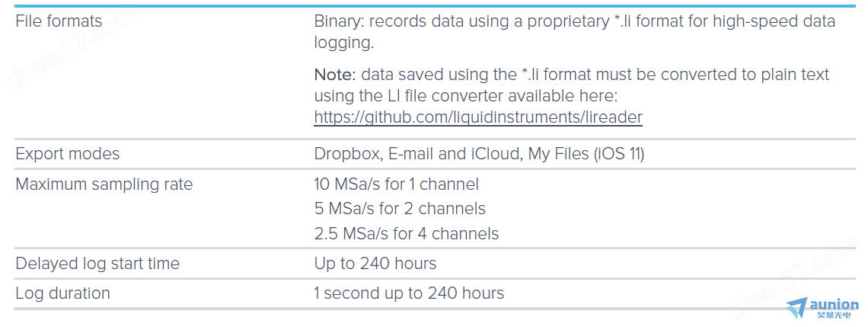Viewport: 868px width, 327px height.
Task: Click the 1 second up to 240 hours value
Action: click(409, 293)
